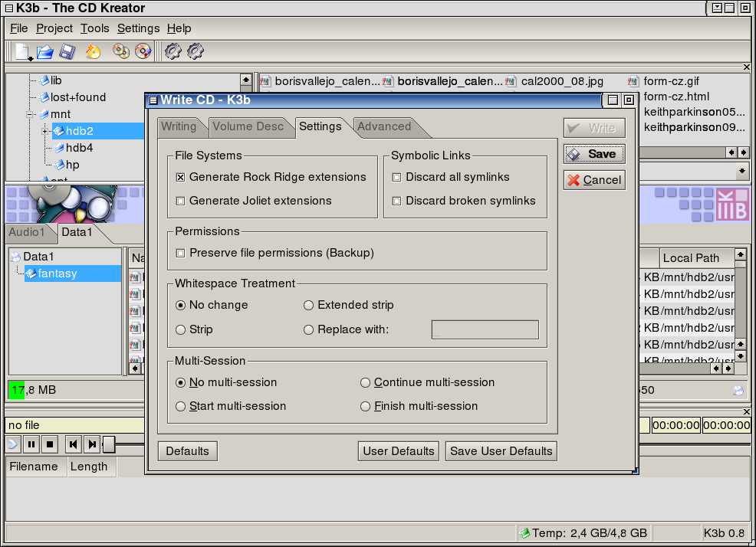The image size is (756, 547).
Task: Select No multi-session radio button
Action: click(x=180, y=382)
